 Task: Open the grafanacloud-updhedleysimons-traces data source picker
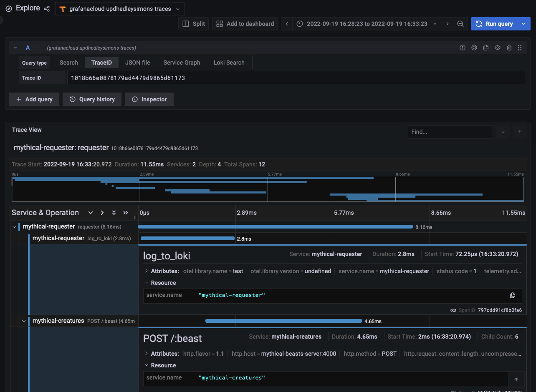tap(120, 9)
